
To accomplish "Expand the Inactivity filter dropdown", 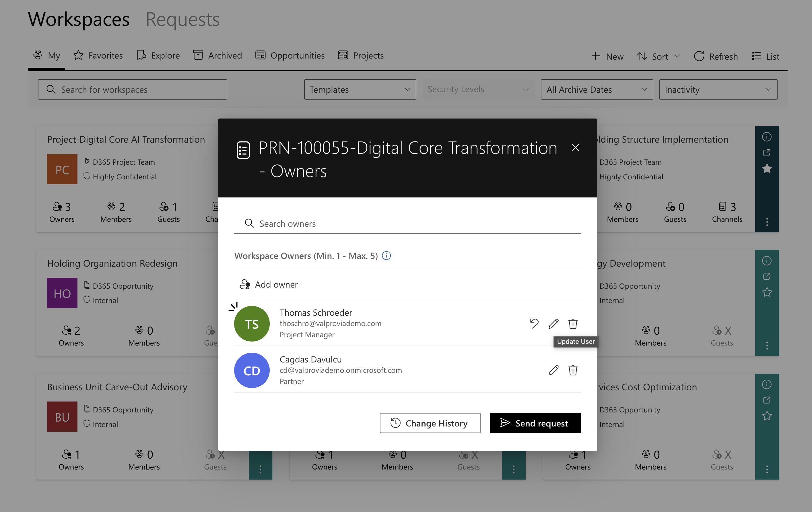I will pyautogui.click(x=718, y=89).
